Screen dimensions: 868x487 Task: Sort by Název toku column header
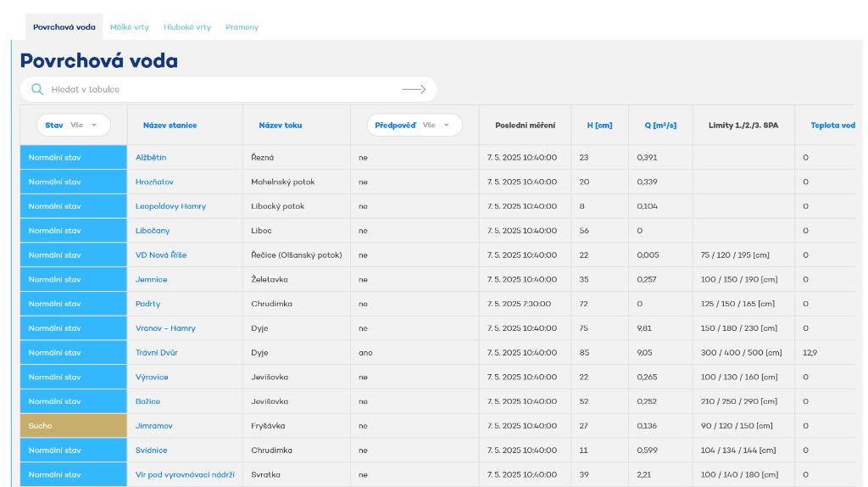point(280,126)
